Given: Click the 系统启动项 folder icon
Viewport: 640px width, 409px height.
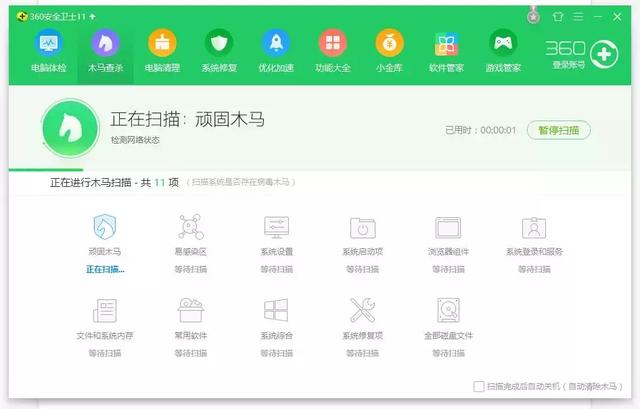Looking at the screenshot, I should [362, 228].
